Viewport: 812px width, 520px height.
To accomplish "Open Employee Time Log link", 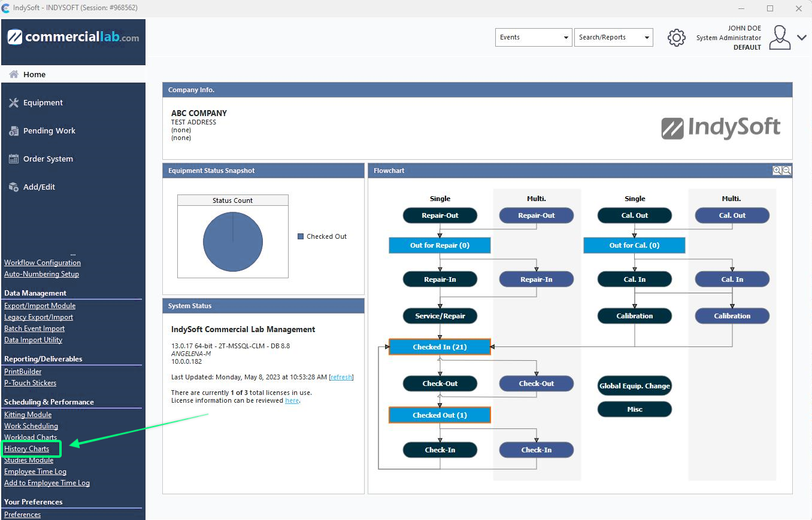I will (35, 472).
